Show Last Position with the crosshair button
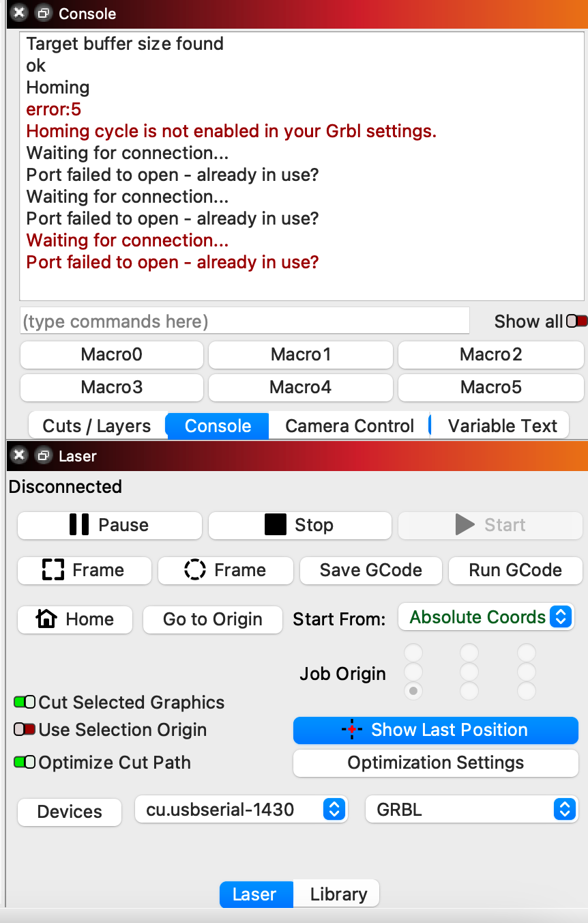 pyautogui.click(x=435, y=730)
